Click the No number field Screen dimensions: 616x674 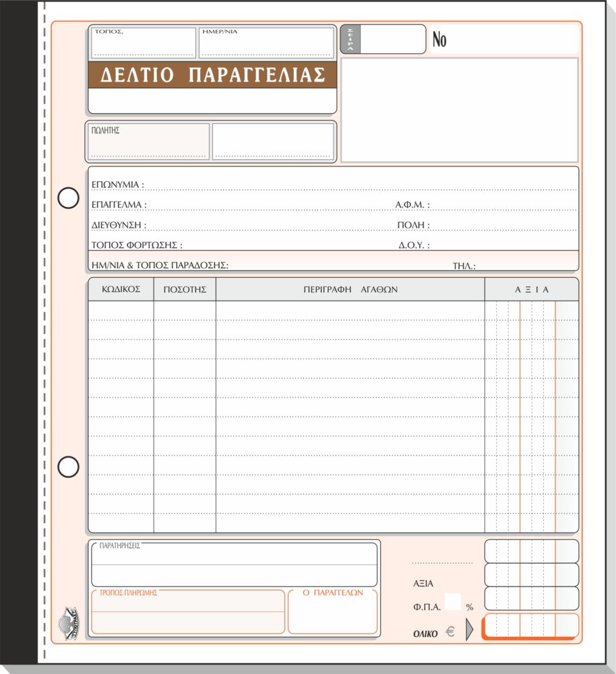[x=504, y=39]
